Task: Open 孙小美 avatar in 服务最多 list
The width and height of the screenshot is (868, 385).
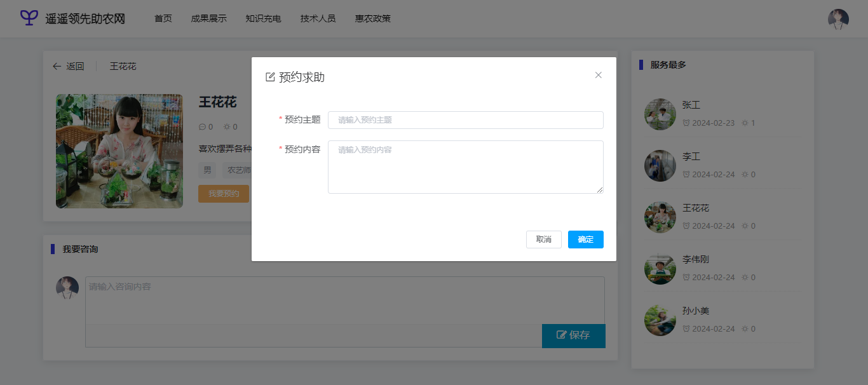Action: click(660, 320)
